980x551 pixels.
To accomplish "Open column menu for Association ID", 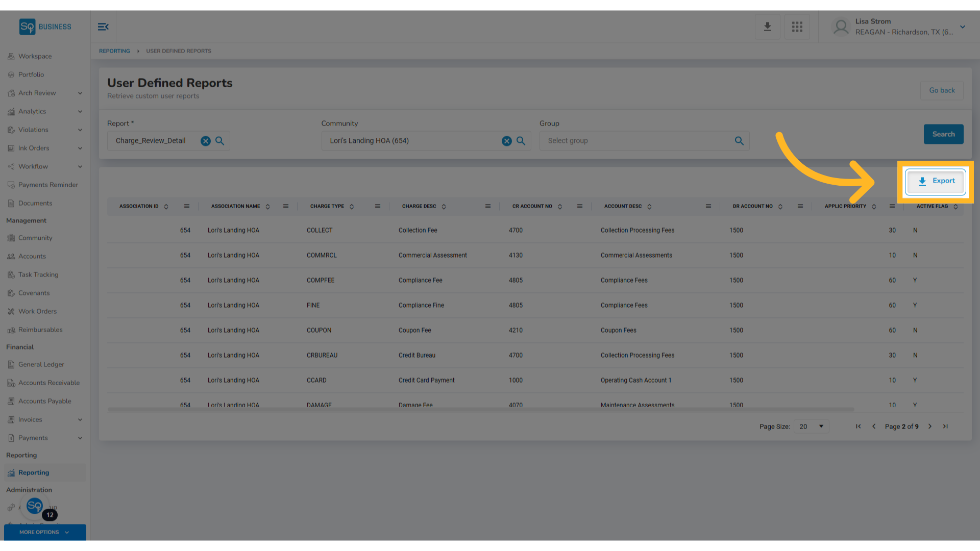I will click(187, 207).
